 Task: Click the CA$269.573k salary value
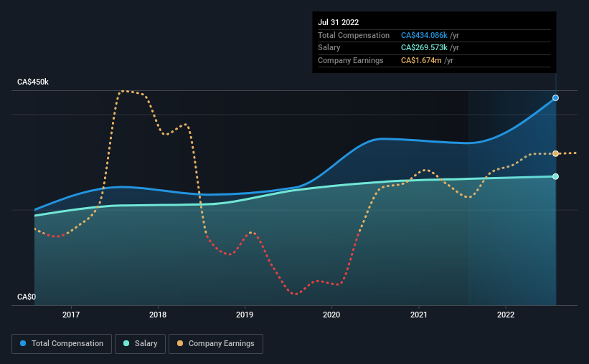coord(424,48)
